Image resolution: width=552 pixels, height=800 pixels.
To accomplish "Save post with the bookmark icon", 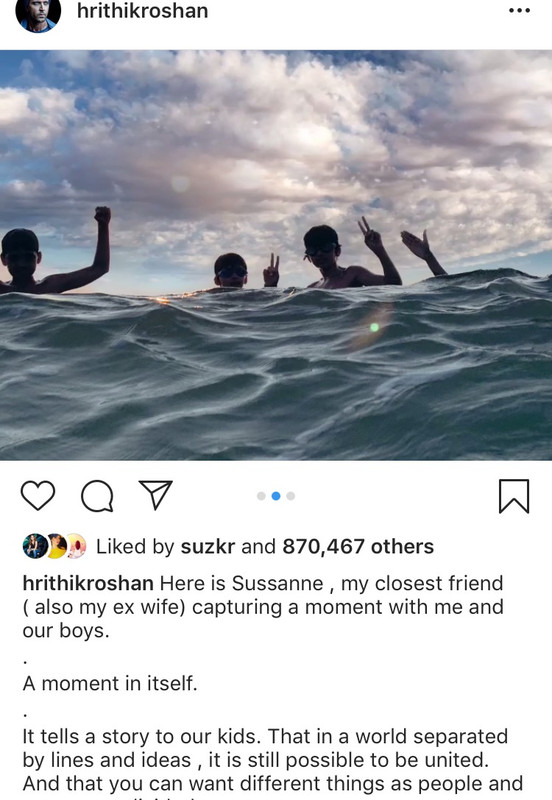I will click(x=514, y=496).
